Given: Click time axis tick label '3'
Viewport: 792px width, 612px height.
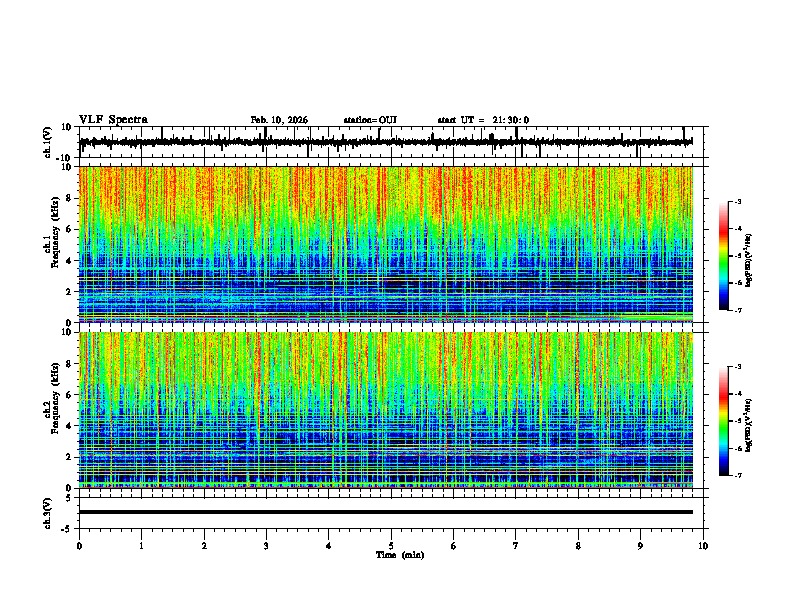Looking at the screenshot, I should click(266, 546).
